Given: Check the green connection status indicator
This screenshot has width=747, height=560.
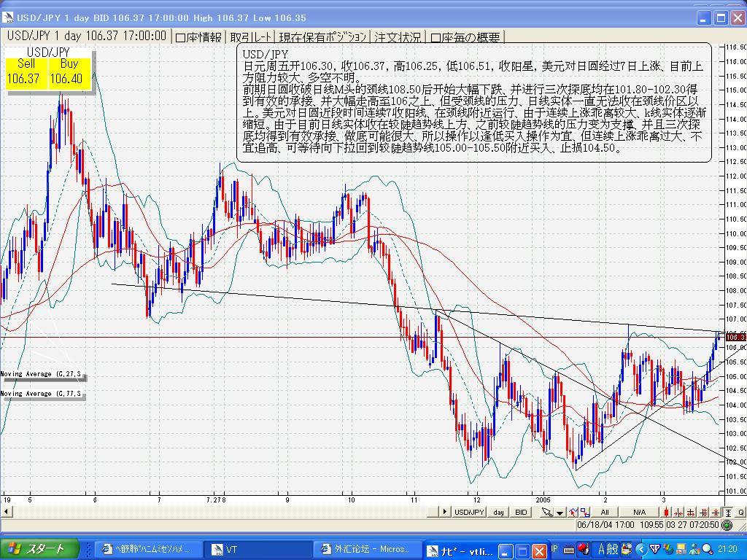Looking at the screenshot, I should (727, 525).
